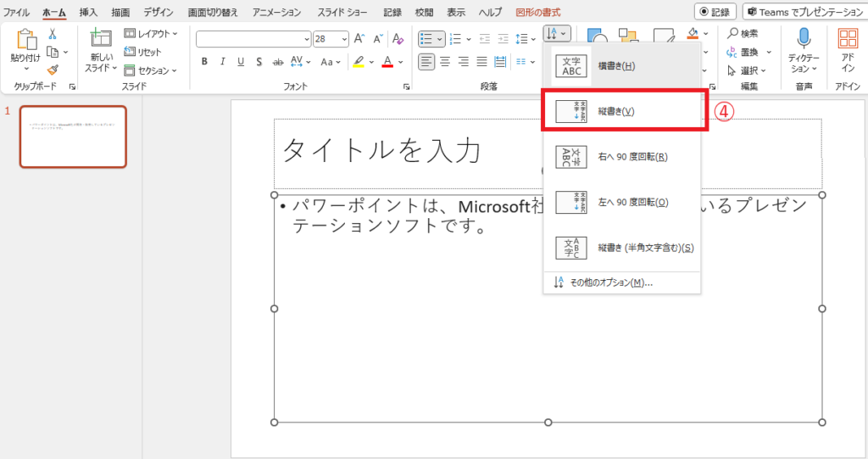This screenshot has width=868, height=459.
Task: Expand the Section (セクション) dropdown
Action: pos(150,70)
